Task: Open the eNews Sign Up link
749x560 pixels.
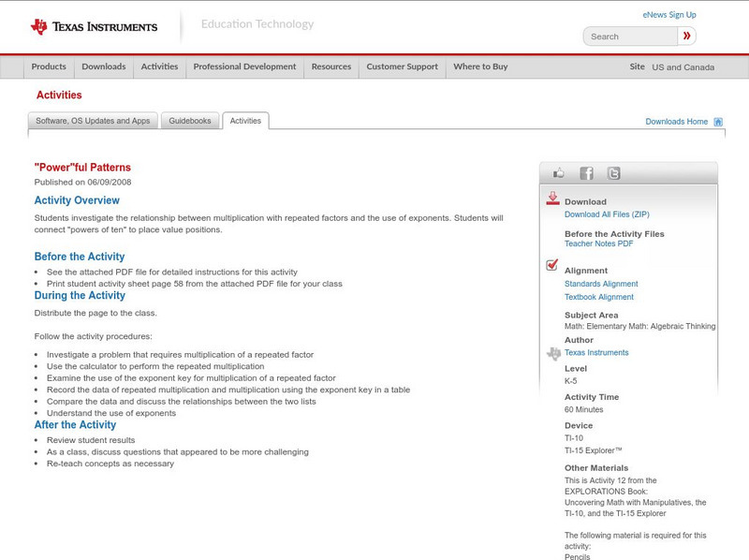Action: [669, 15]
